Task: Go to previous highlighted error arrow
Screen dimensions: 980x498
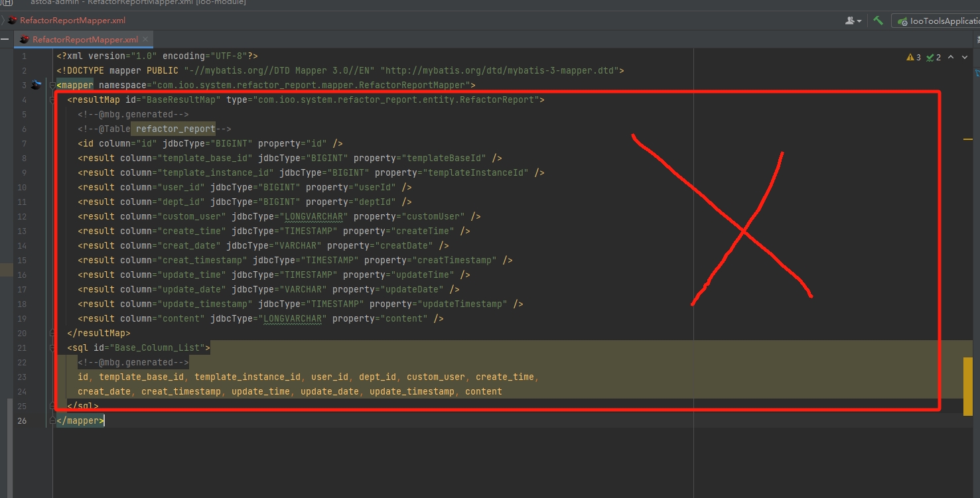Action: [x=950, y=58]
